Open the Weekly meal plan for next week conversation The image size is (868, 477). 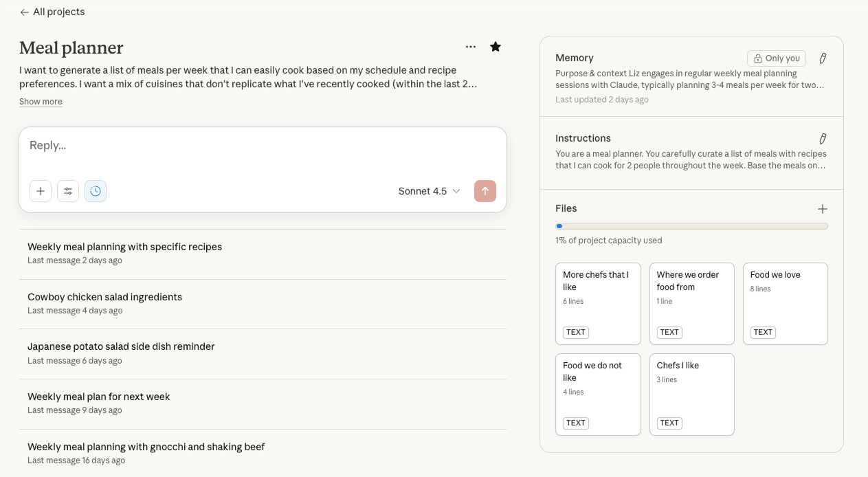tap(98, 397)
